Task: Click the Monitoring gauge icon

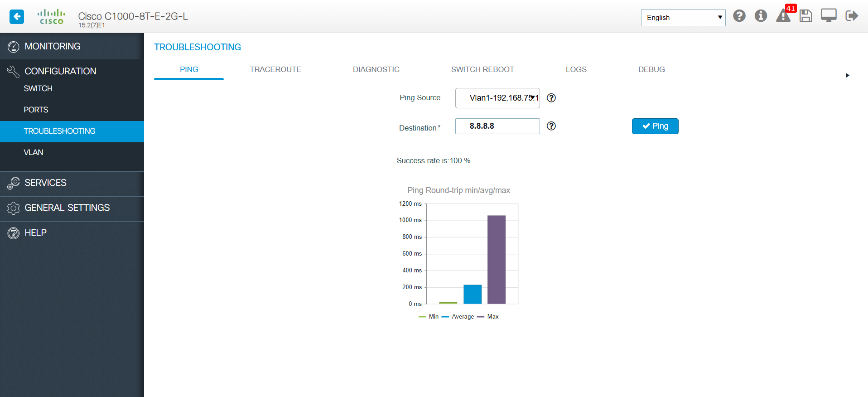Action: (x=14, y=47)
